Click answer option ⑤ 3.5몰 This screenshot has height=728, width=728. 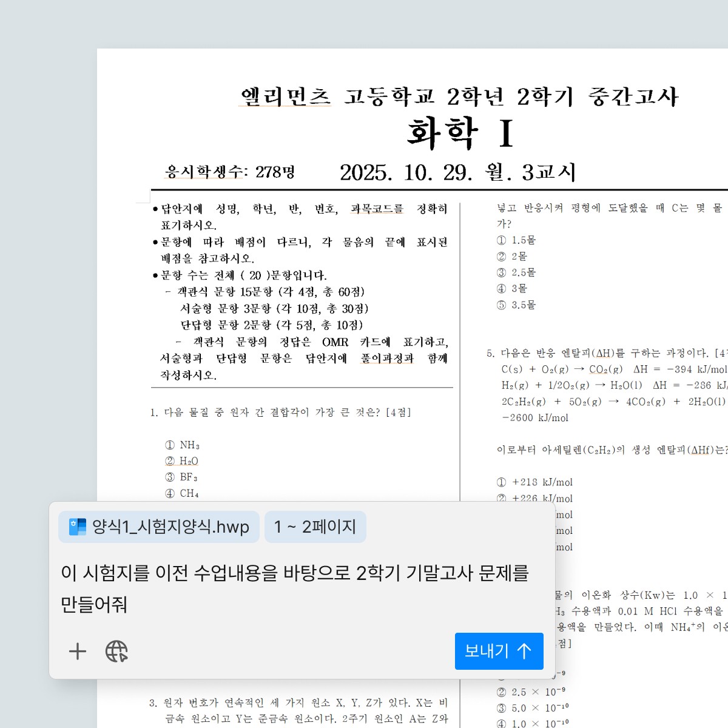point(516,305)
